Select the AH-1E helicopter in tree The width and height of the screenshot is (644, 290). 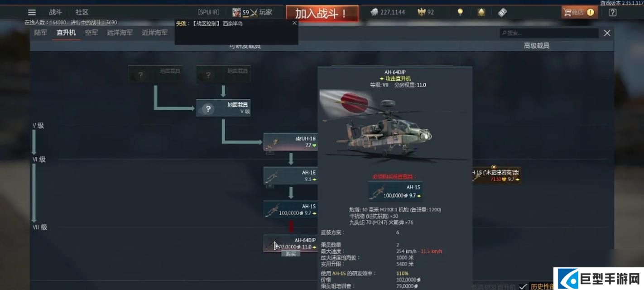pos(290,175)
